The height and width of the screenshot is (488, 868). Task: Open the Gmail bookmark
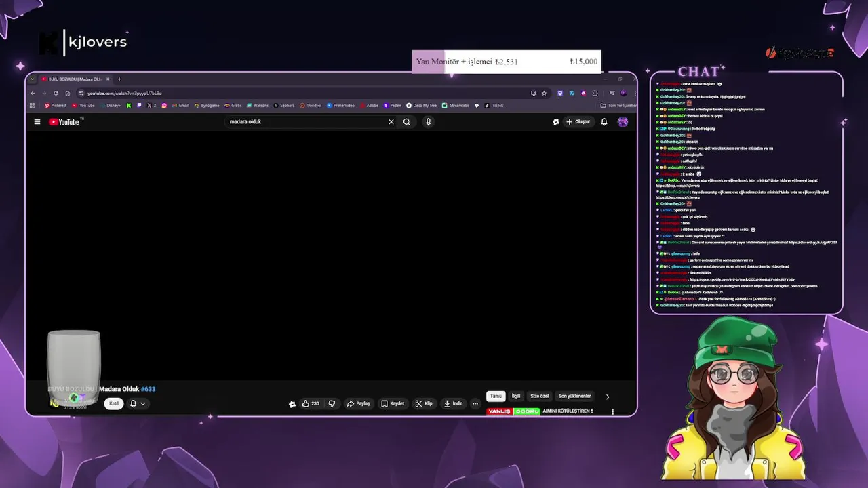pos(180,106)
